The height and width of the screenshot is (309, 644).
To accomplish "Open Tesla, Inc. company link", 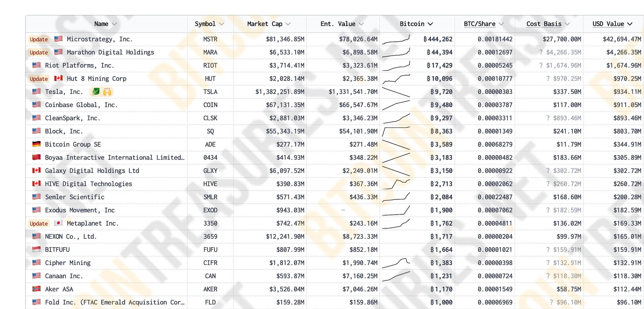I will point(64,92).
